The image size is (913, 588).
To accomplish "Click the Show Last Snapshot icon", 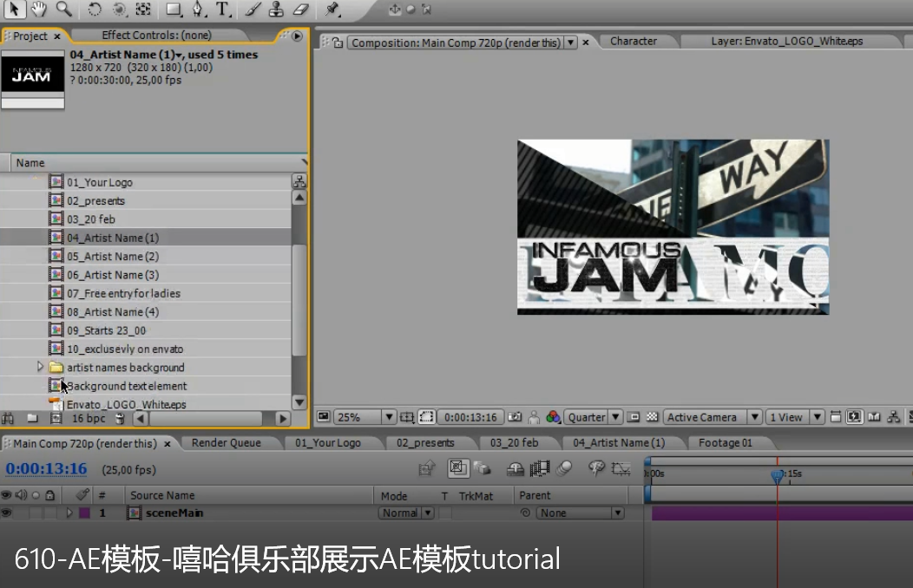I will (534, 417).
